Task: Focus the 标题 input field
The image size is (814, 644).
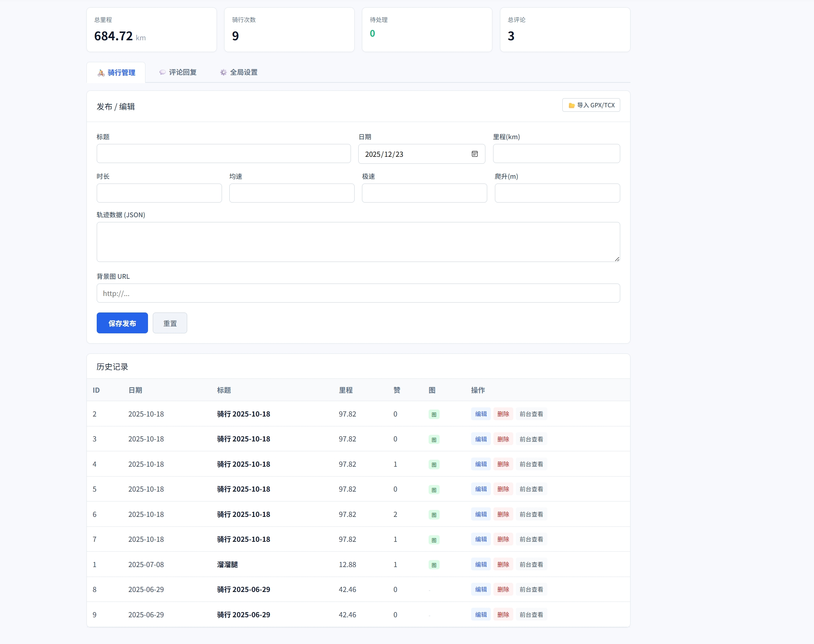Action: [223, 154]
